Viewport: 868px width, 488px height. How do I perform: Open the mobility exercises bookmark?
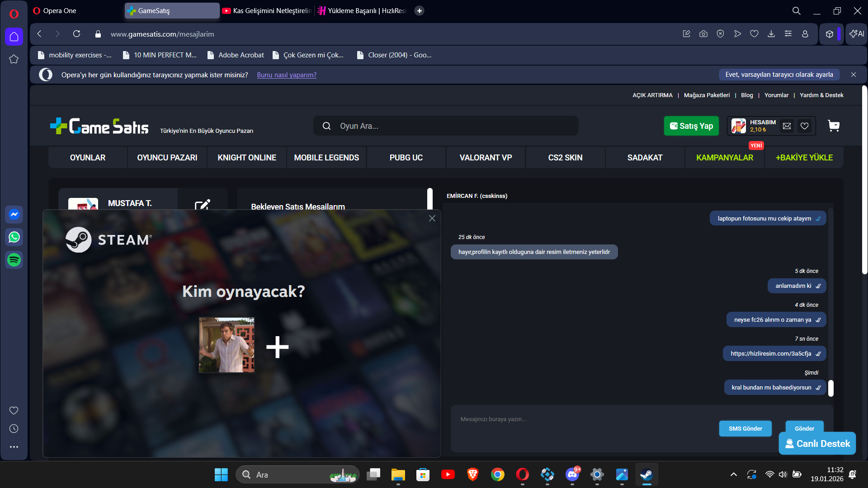coord(75,55)
